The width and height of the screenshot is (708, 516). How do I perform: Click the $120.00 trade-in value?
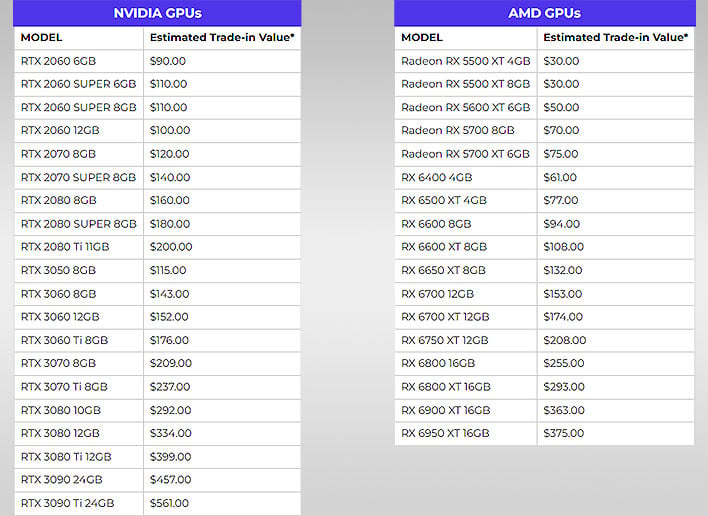coord(170,154)
